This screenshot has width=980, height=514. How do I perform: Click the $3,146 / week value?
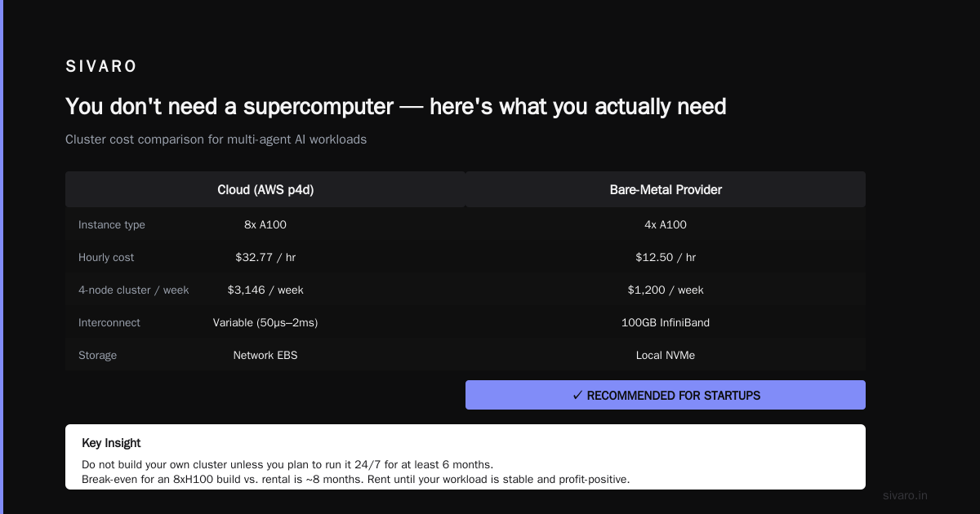tap(265, 290)
